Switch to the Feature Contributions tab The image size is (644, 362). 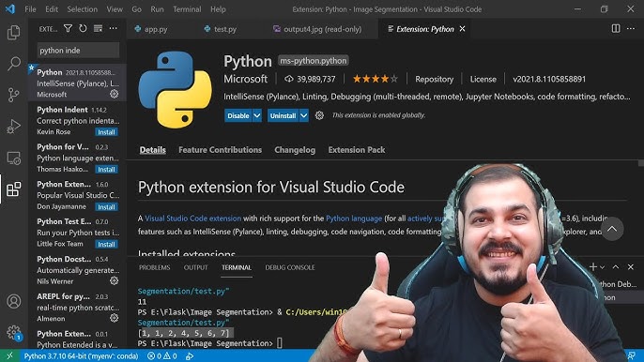(220, 150)
